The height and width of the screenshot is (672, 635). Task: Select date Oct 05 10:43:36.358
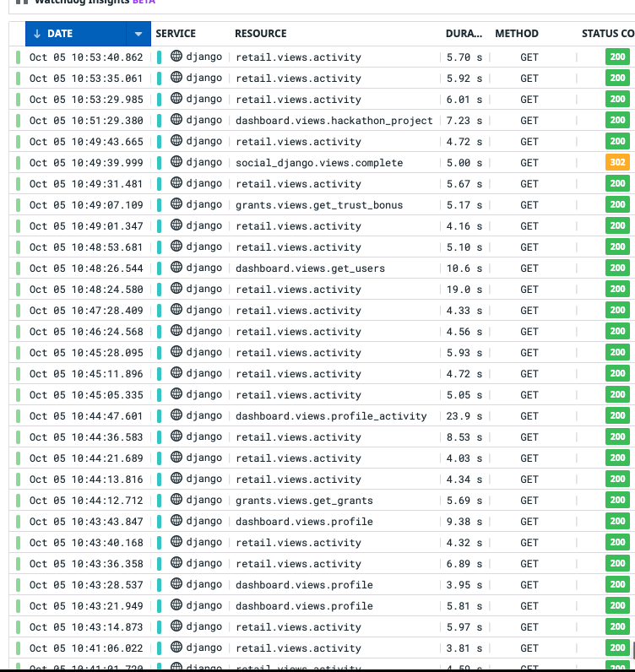[86, 564]
